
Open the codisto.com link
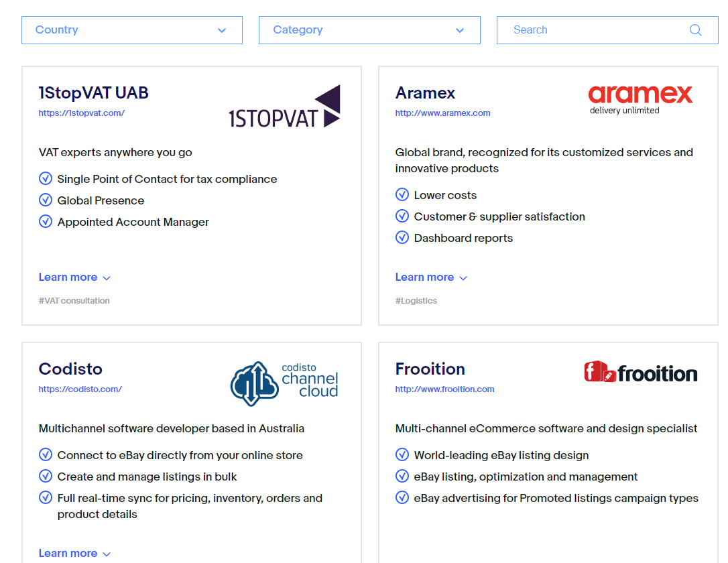(80, 389)
